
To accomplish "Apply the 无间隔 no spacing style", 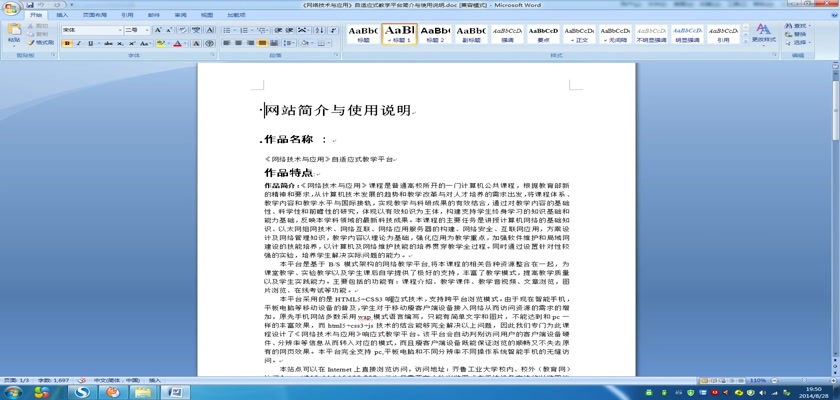I will 616,34.
